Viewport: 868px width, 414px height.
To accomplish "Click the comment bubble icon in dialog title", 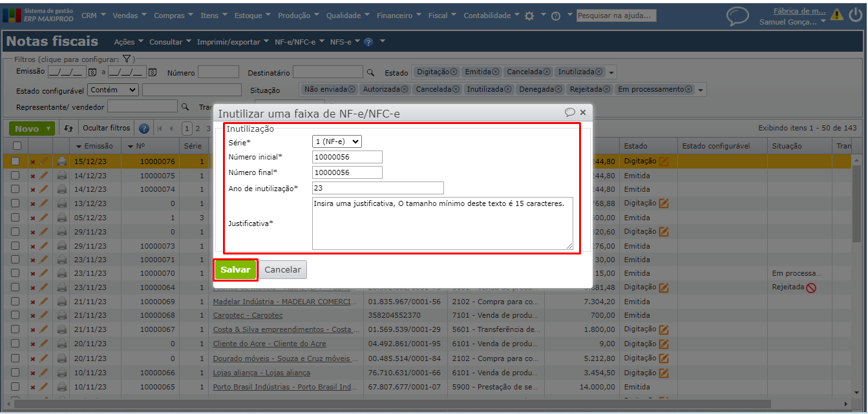I will (570, 112).
